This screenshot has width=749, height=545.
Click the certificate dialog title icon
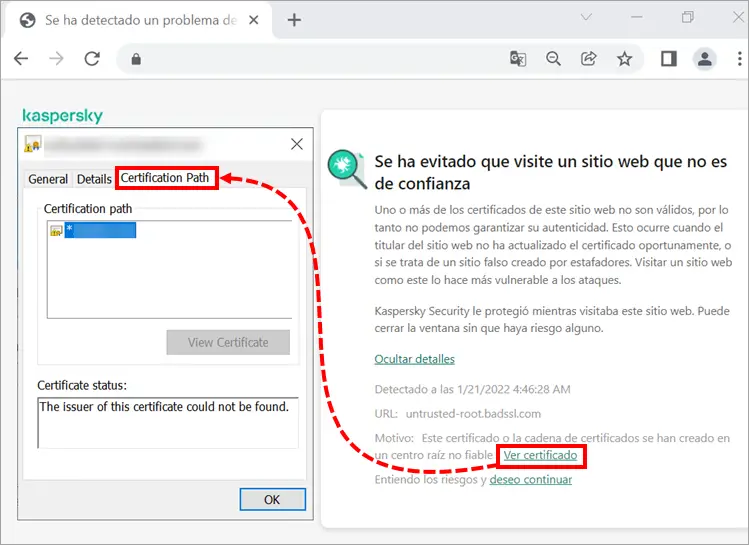pos(32,144)
